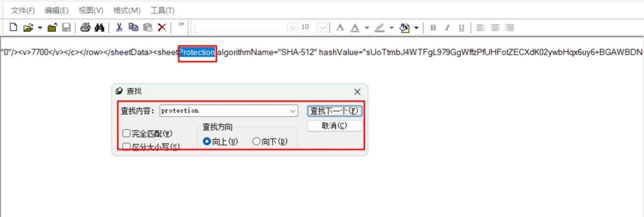Screen dimensions: 644x217
Task: Expand toolbar overflow chevron
Action: click(181, 24)
